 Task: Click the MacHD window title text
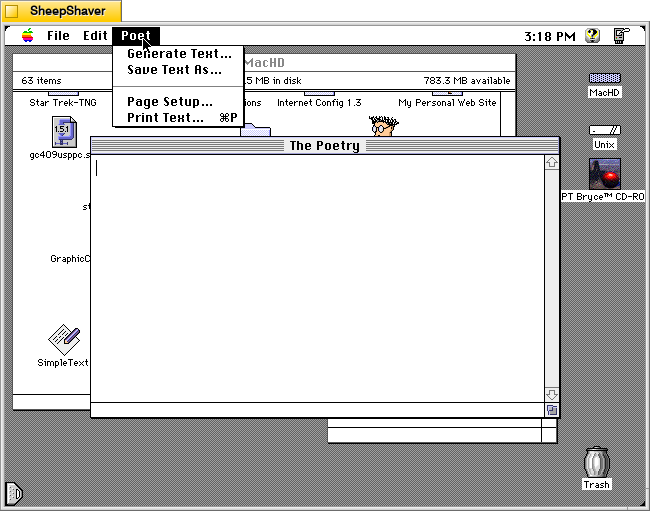264,63
